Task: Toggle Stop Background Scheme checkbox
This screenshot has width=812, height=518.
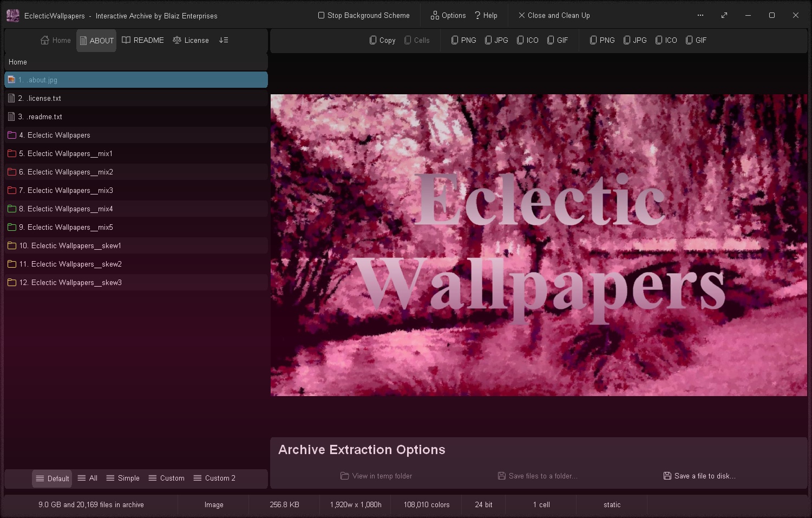Action: (x=364, y=15)
